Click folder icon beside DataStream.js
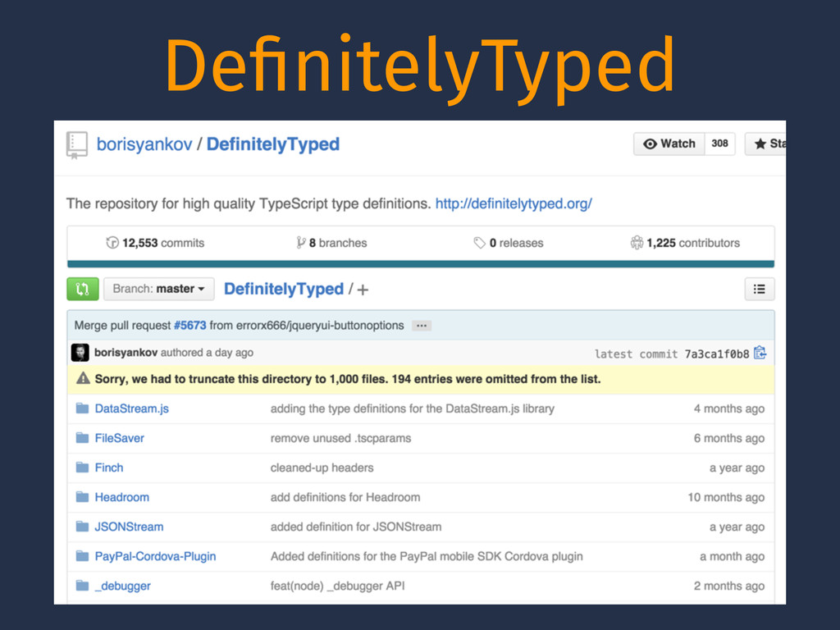This screenshot has width=840, height=630. pos(82,409)
